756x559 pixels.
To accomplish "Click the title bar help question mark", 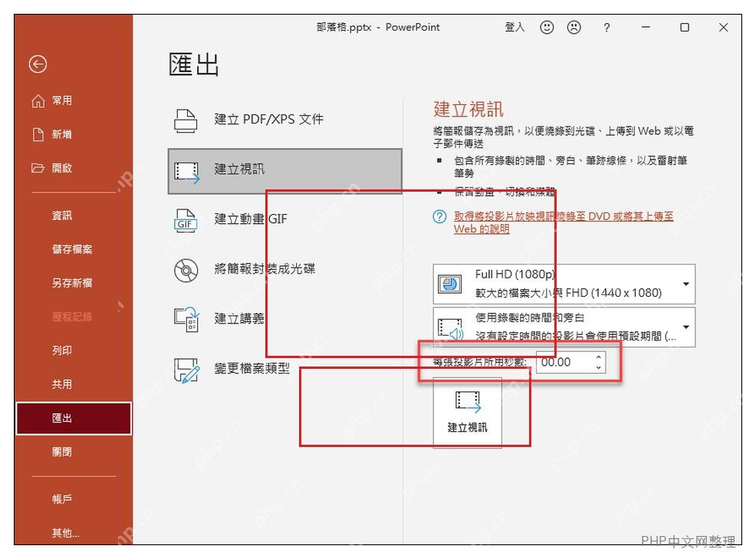I will [x=606, y=28].
